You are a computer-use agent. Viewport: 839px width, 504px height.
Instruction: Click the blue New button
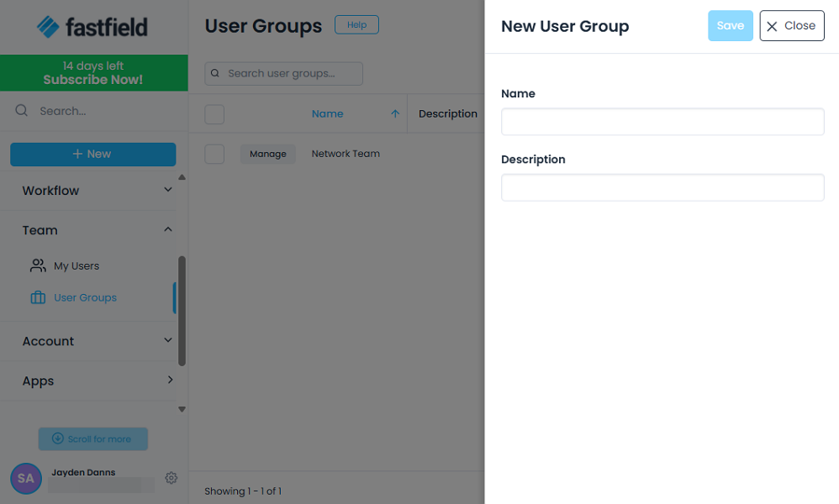pos(93,154)
